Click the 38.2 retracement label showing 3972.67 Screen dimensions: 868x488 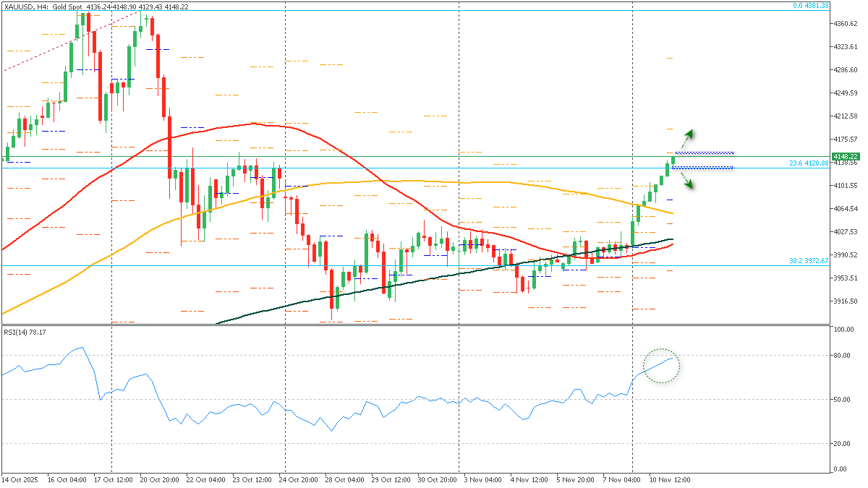point(809,261)
